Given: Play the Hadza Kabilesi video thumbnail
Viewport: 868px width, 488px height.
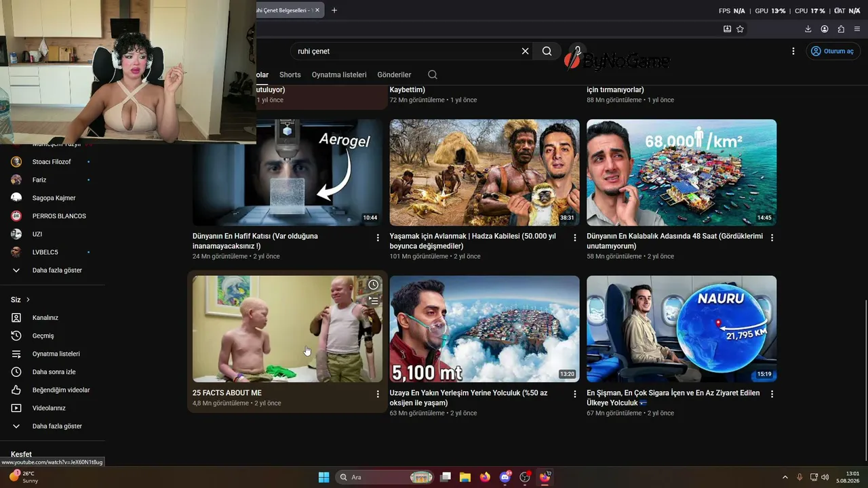Looking at the screenshot, I should coord(484,173).
